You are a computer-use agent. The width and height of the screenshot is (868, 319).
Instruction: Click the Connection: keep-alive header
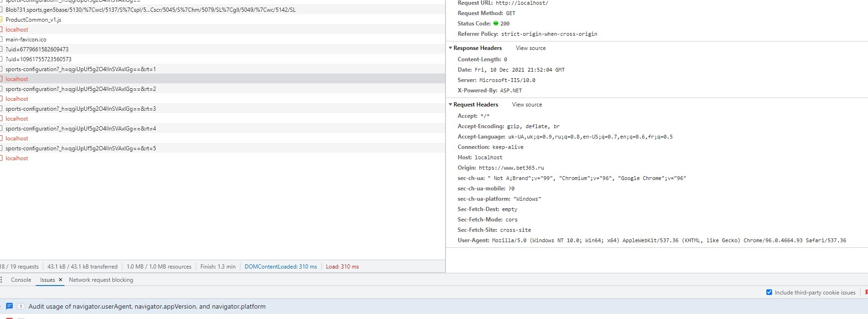[x=491, y=147]
